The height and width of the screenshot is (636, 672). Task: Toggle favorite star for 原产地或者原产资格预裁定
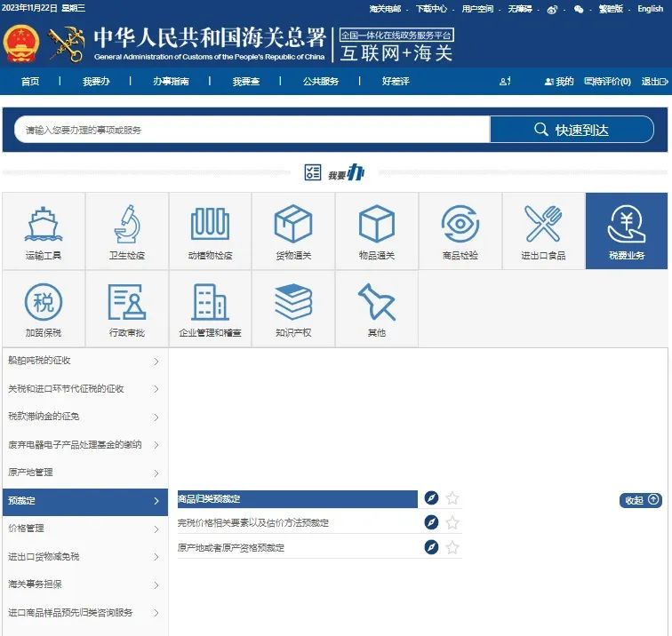[452, 547]
